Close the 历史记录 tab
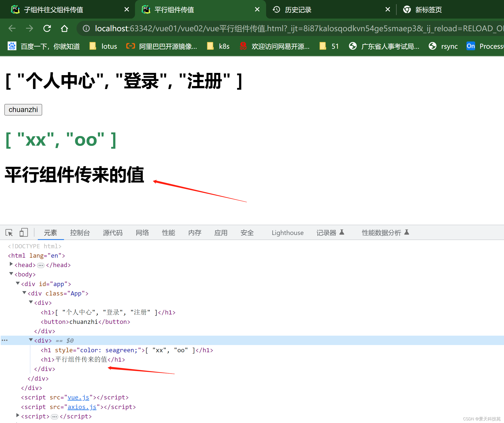Image resolution: width=504 pixels, height=423 pixels. pyautogui.click(x=388, y=9)
